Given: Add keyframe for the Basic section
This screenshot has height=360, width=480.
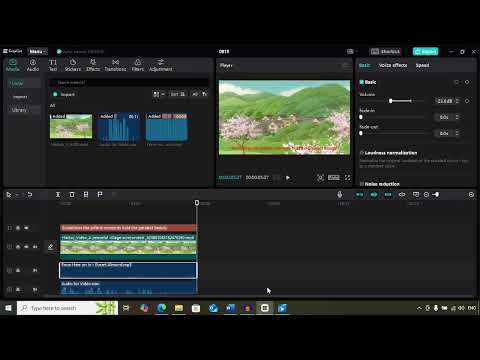Looking at the screenshot, I should (x=467, y=82).
